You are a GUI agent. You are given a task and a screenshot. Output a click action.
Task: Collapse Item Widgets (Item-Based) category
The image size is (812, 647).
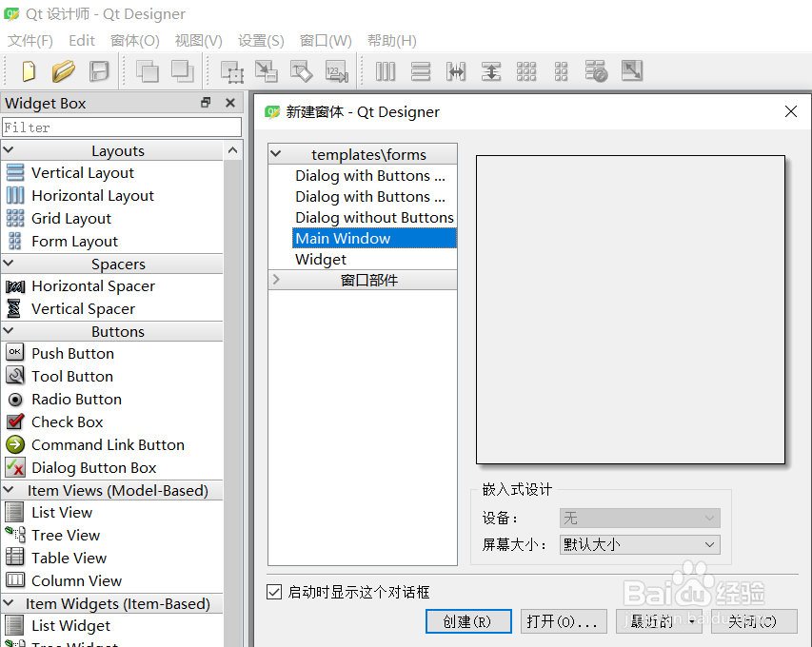(9, 603)
